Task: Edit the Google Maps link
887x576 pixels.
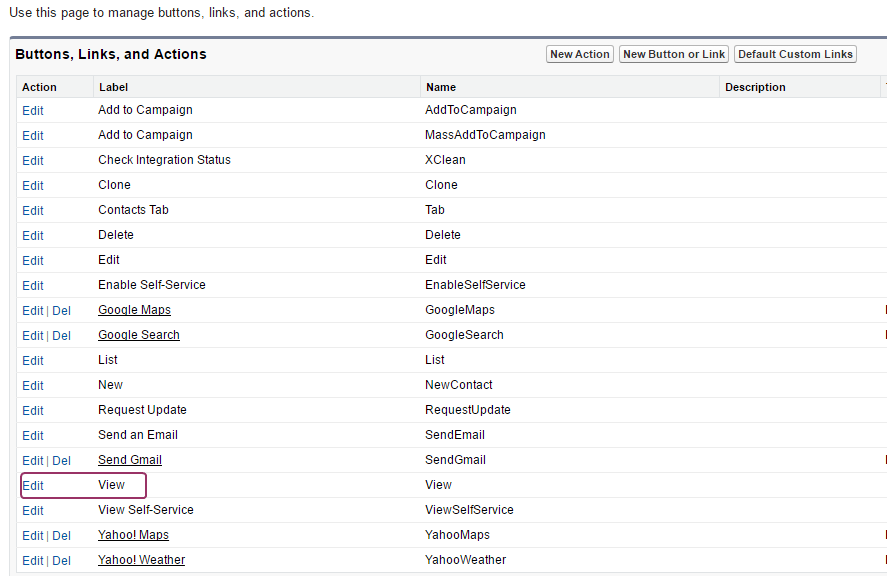Action: tap(33, 311)
